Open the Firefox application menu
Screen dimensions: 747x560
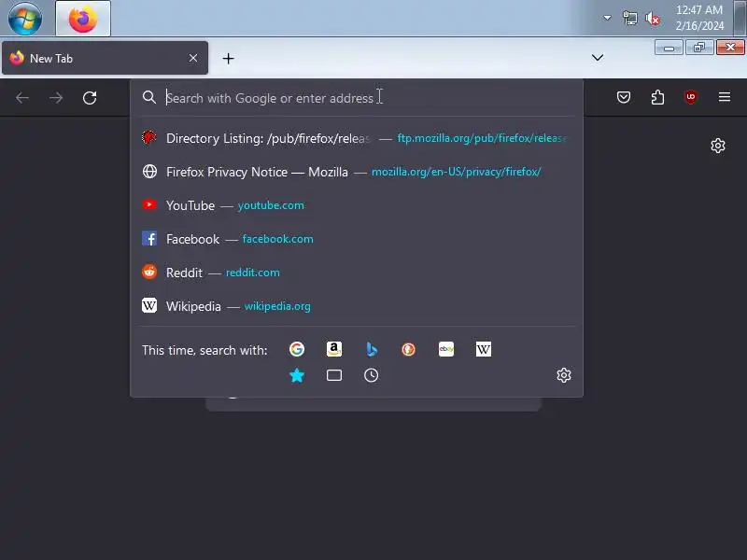[725, 97]
